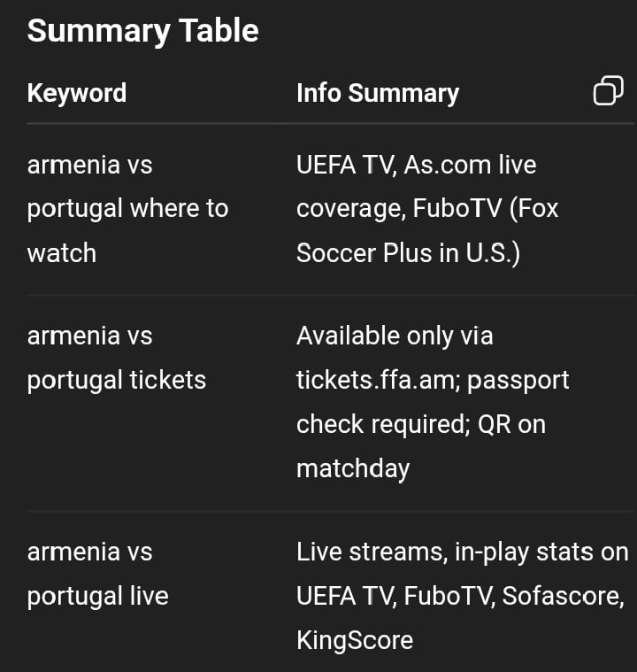Click the Summary Table heading
637x672 pixels.
pyautogui.click(x=142, y=31)
